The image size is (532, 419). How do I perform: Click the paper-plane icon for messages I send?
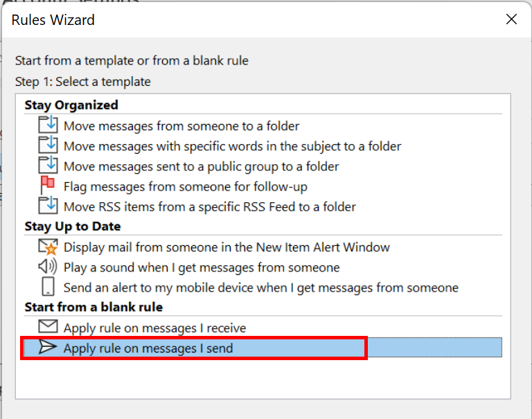click(48, 348)
